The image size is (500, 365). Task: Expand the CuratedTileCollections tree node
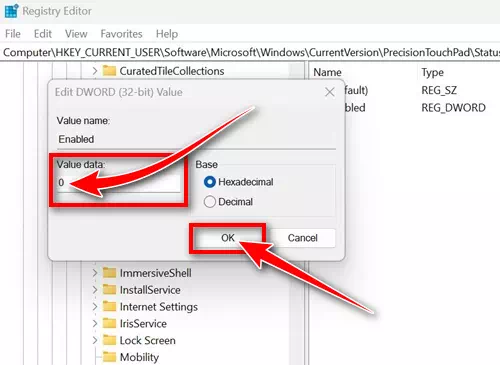(x=95, y=71)
